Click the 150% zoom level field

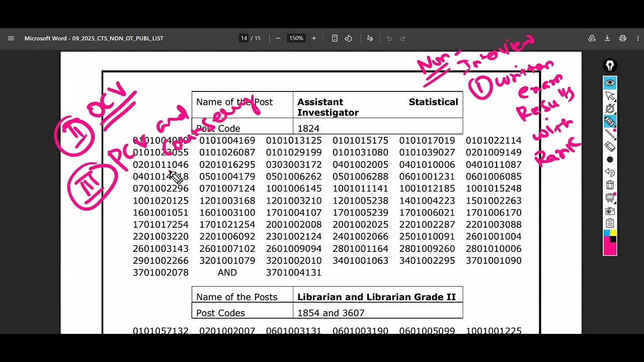tap(296, 38)
